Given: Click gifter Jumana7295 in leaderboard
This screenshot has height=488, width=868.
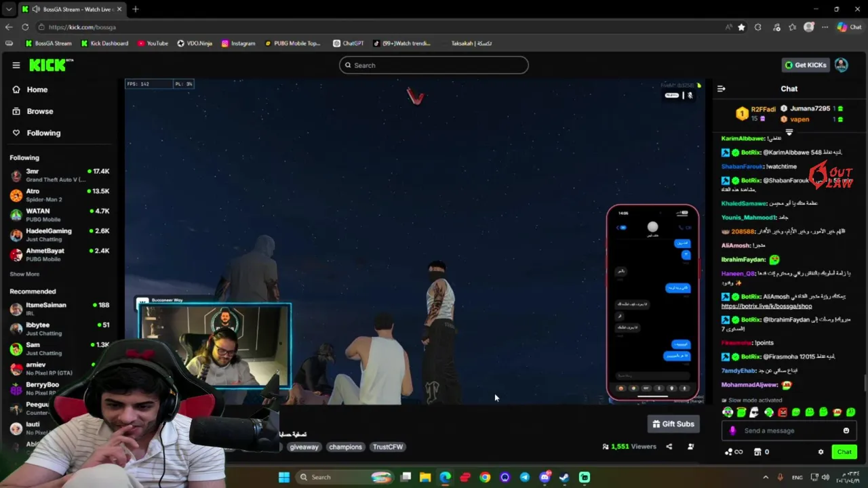Looking at the screenshot, I should click(810, 108).
